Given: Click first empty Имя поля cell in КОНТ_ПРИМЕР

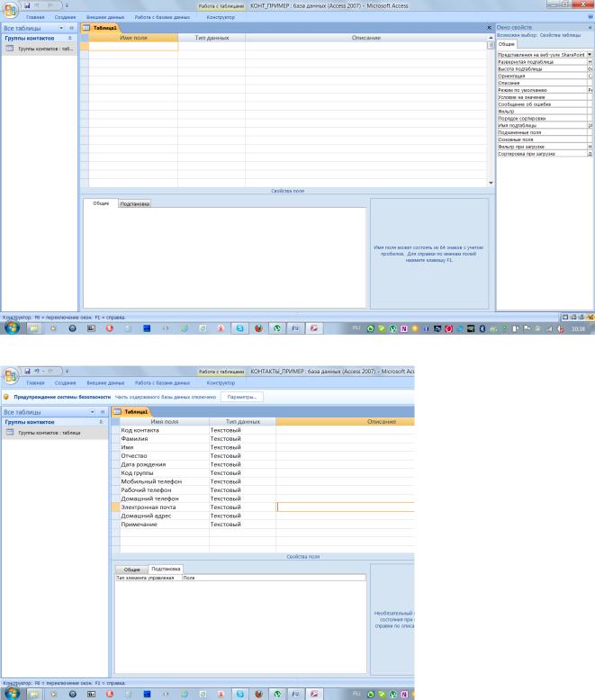Looking at the screenshot, I should 133,46.
